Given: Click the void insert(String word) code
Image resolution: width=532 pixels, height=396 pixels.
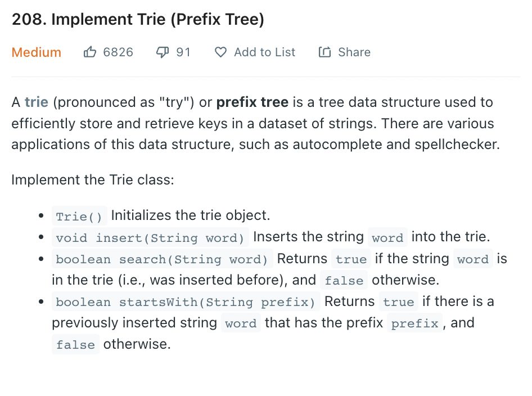Looking at the screenshot, I should point(150,237).
